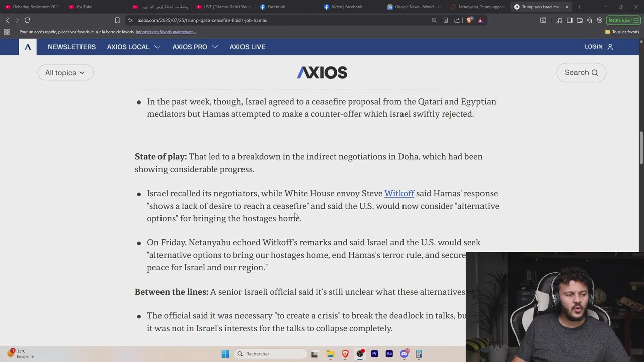Open the Newsletters menu item
This screenshot has height=362, width=644.
click(71, 47)
